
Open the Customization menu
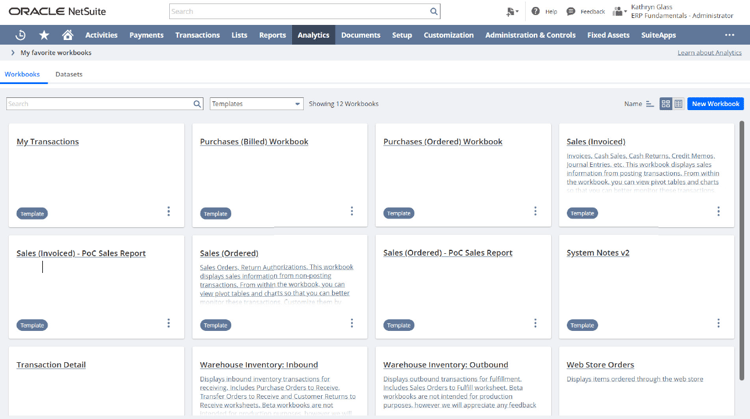[x=449, y=35]
